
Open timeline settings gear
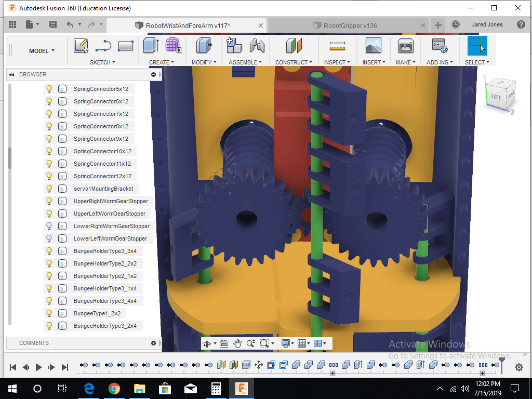[519, 367]
